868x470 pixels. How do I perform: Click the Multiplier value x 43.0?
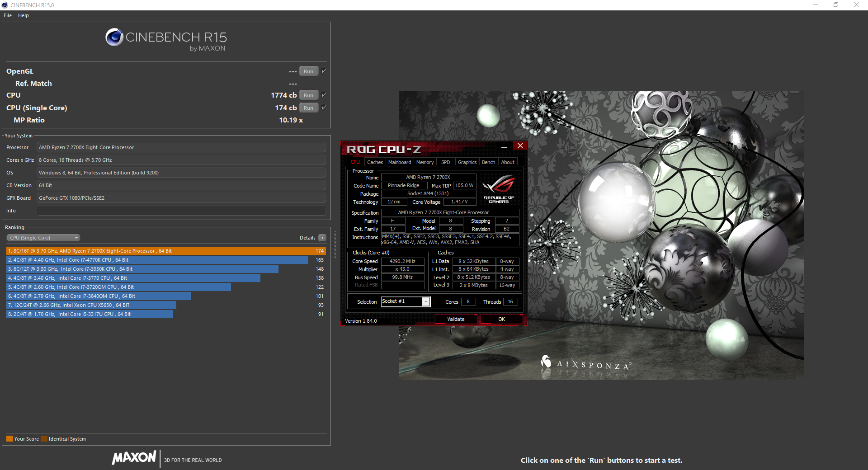(x=402, y=269)
